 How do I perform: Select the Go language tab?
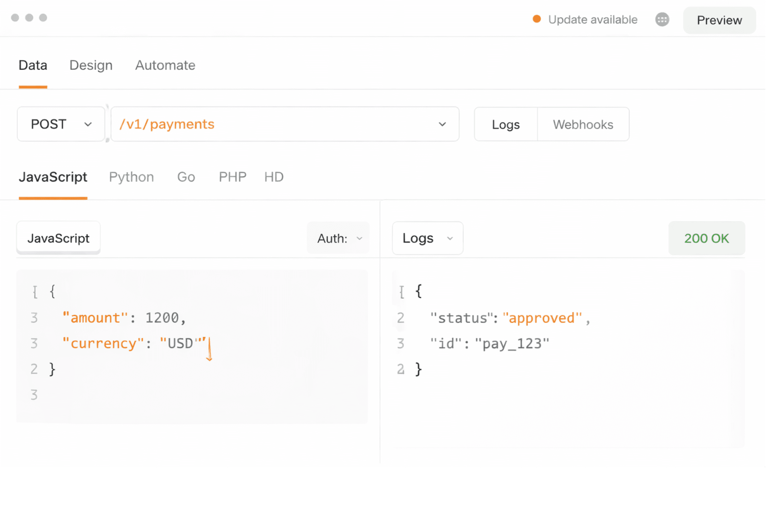coord(186,177)
